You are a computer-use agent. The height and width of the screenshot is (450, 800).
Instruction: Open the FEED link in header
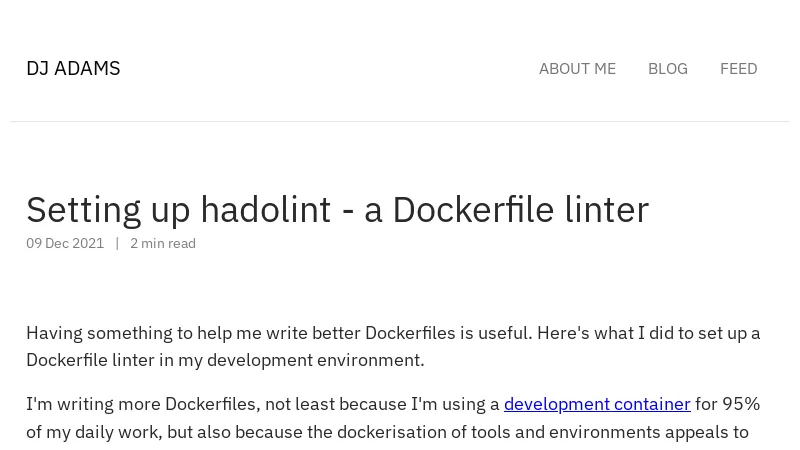tap(738, 69)
